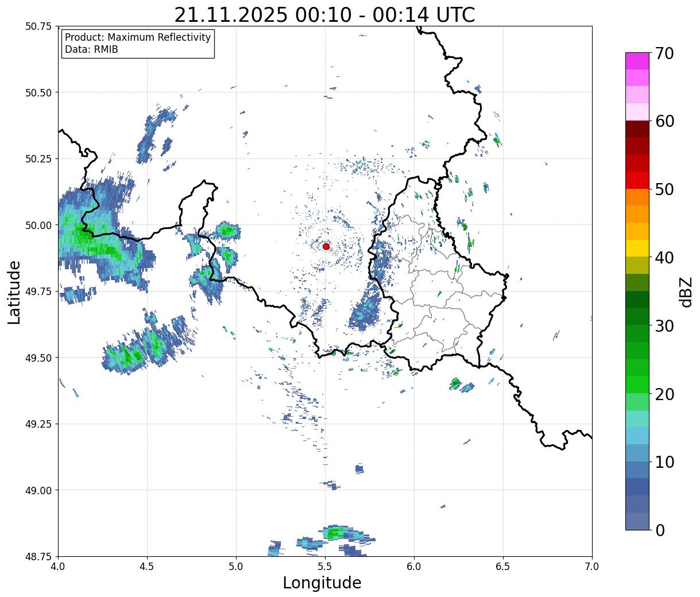
Task: Click the latitude tick label "49.25"
Action: 38,424
